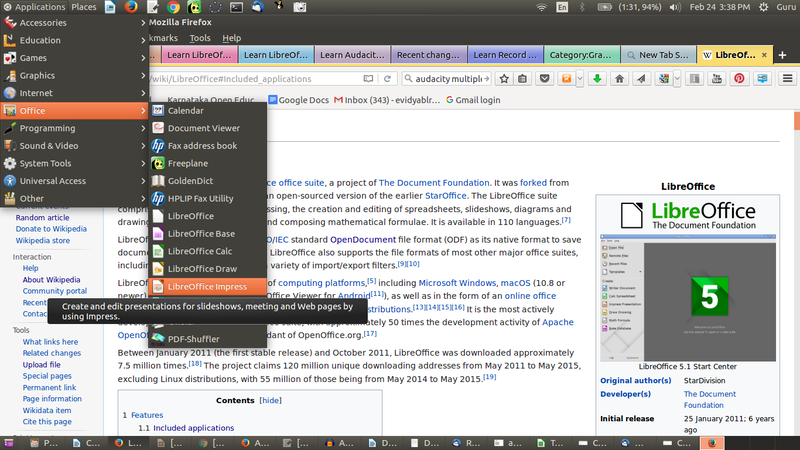Viewport: 800px width, 450px height.
Task: Go to the Firefox home page
Action: 619,79
